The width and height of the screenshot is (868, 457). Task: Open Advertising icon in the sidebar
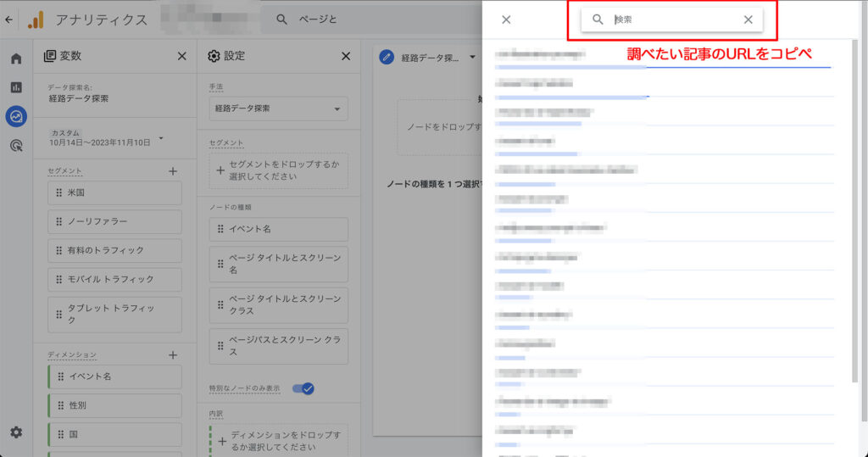pyautogui.click(x=16, y=146)
